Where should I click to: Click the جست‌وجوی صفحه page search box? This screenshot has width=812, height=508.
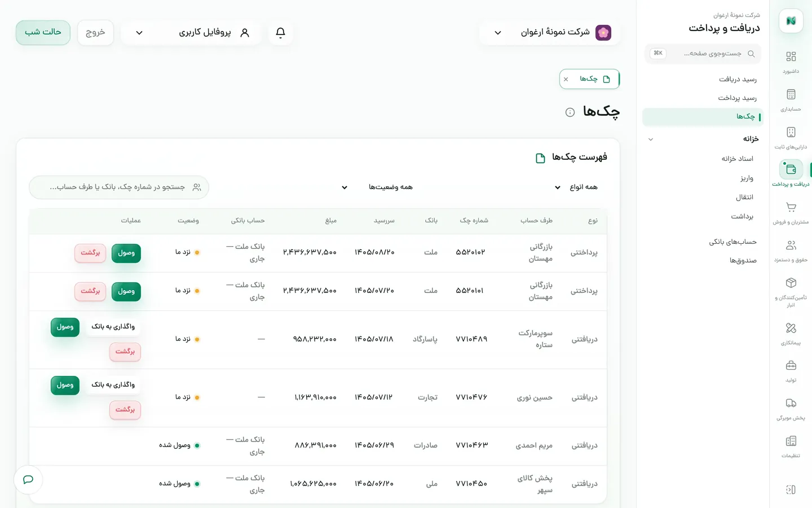(703, 54)
